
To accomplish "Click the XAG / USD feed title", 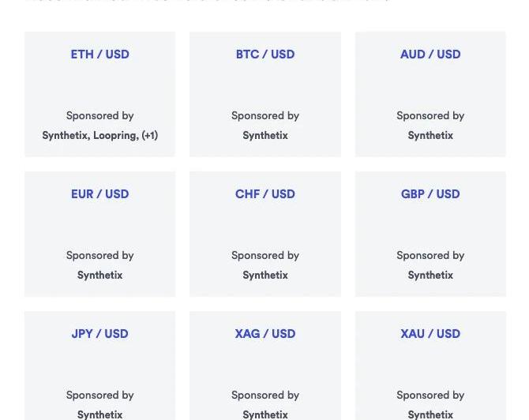I will pos(265,334).
